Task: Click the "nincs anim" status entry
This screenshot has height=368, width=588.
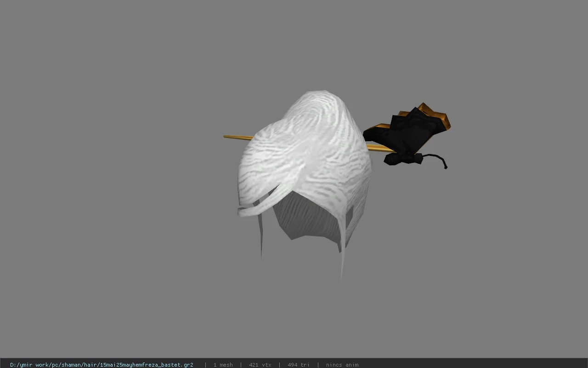Action: (x=342, y=365)
